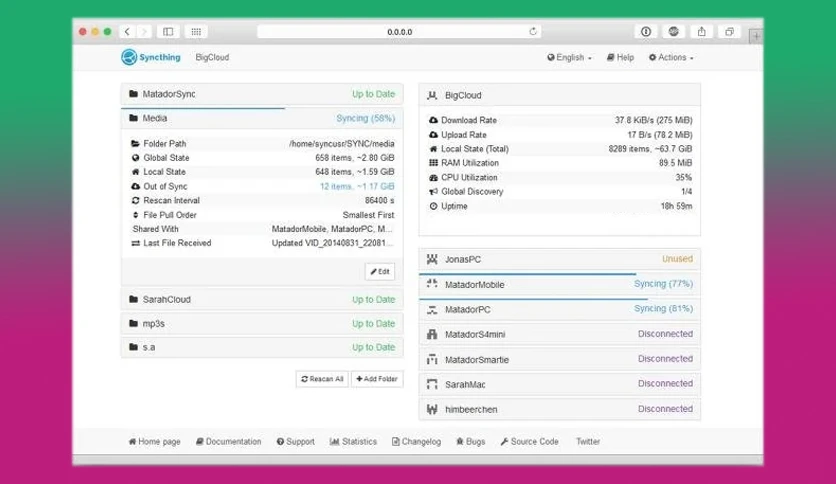This screenshot has height=484, width=836.
Task: Click the 'Smallest First' file pull order value
Action: (368, 215)
